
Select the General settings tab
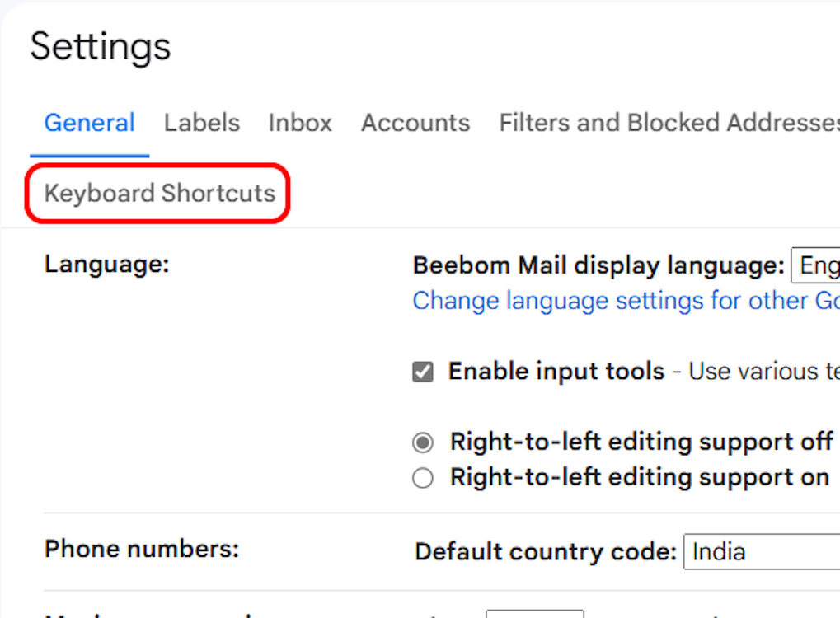pos(89,122)
